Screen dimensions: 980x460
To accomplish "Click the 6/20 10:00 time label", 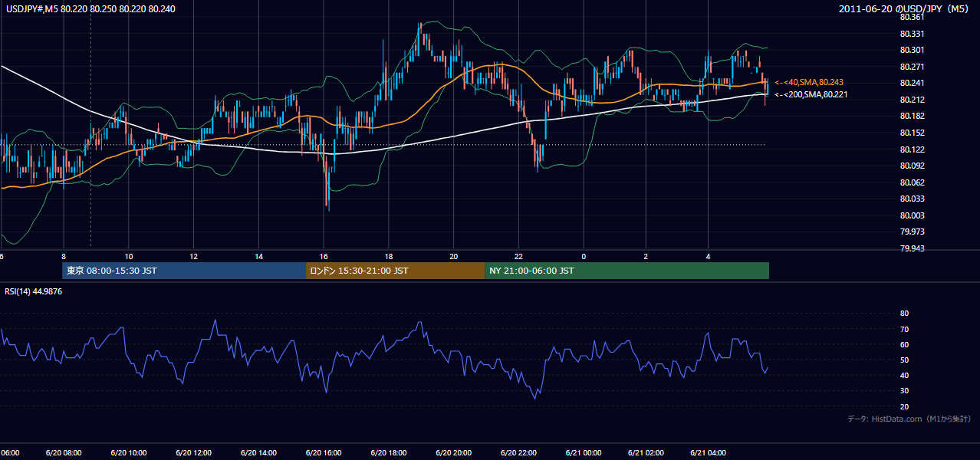I will 129,453.
